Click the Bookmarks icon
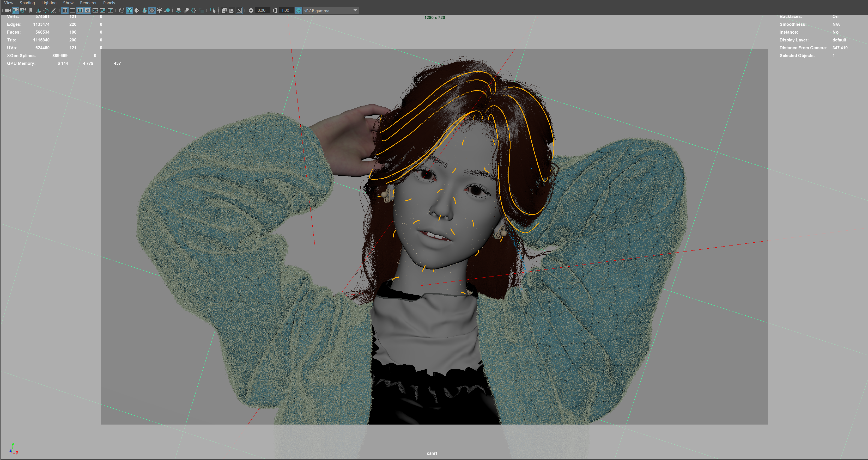 coord(31,10)
